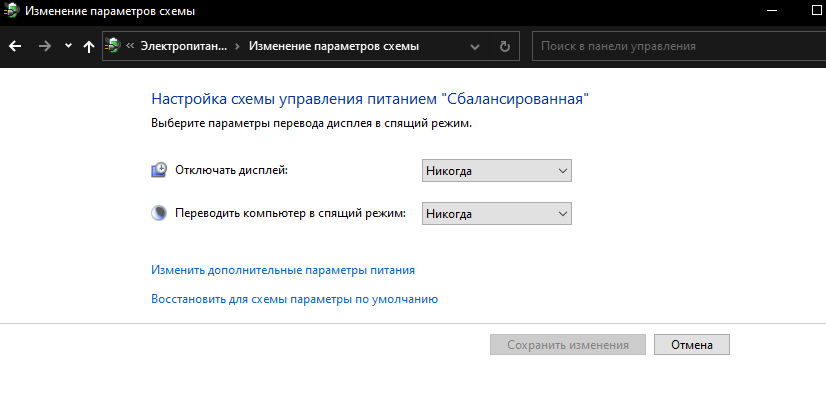Click the double chevron in the breadcrumb
826x417 pixels.
coord(130,46)
